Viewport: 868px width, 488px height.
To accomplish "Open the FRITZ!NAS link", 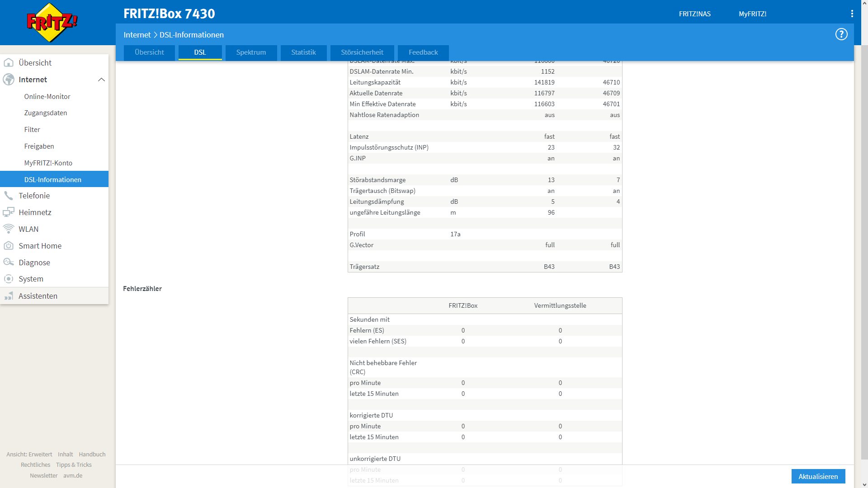I will point(694,14).
